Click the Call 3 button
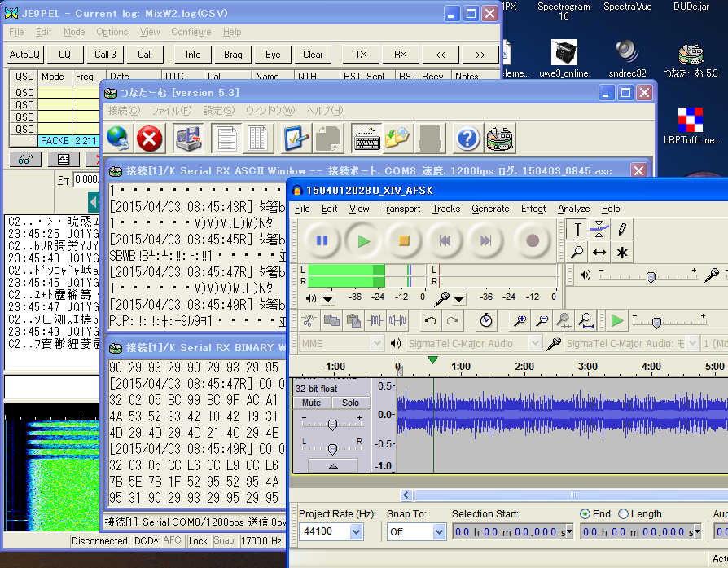 105,55
